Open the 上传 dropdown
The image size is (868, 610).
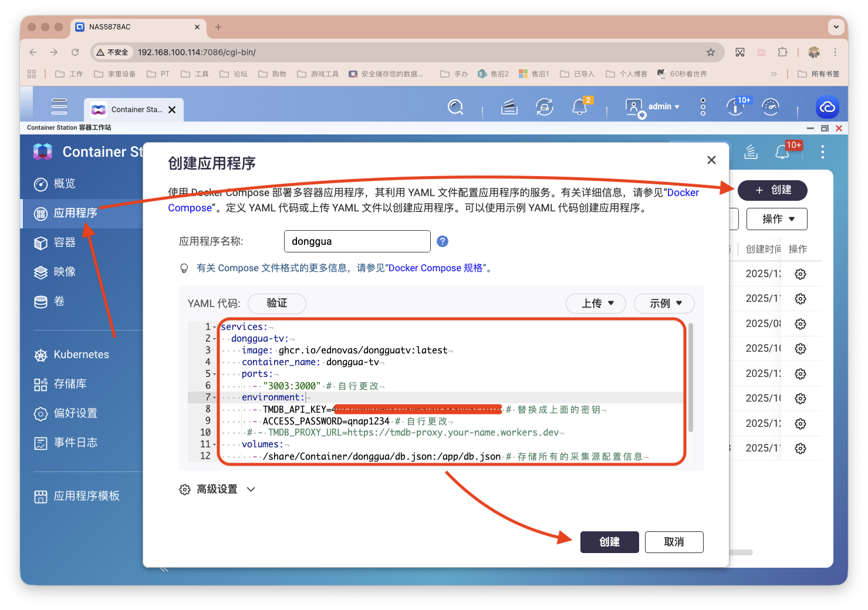596,304
